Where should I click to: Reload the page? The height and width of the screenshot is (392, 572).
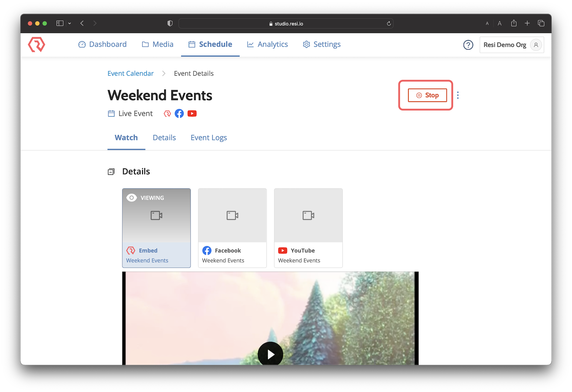point(389,24)
